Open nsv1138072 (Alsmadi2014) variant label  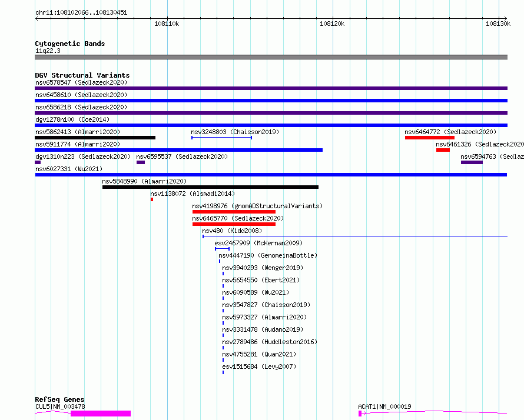(193, 194)
